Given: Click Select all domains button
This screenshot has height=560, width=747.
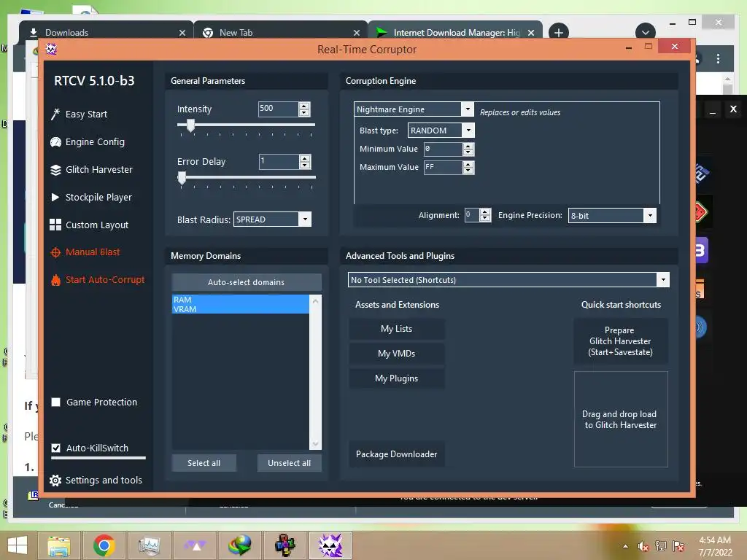Looking at the screenshot, I should [x=204, y=463].
